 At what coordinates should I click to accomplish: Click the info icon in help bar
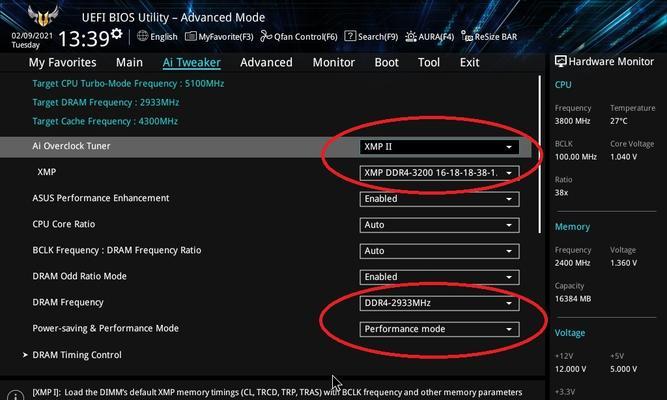click(x=15, y=396)
